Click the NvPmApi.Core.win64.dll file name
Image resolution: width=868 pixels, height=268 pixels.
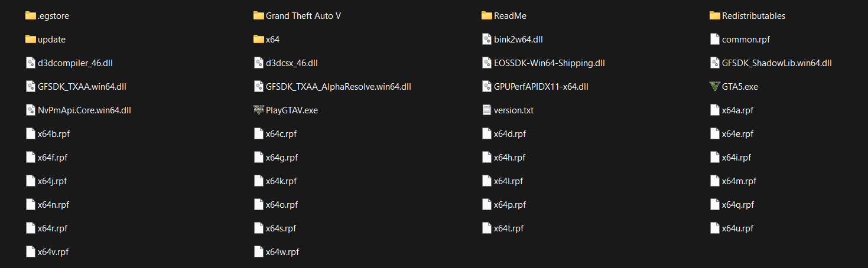click(84, 110)
